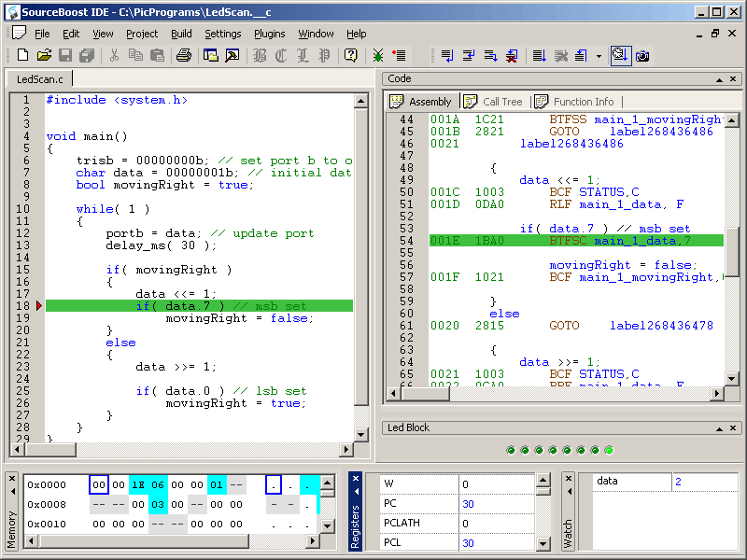Save the file with the floppy disk icon
747x560 pixels.
(65, 56)
